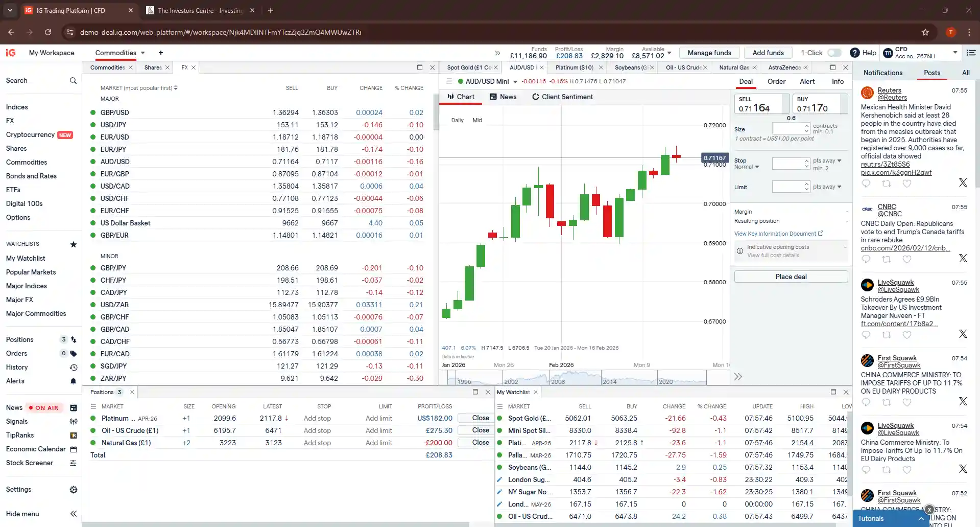
Task: Click the History clock icon
Action: click(74, 368)
